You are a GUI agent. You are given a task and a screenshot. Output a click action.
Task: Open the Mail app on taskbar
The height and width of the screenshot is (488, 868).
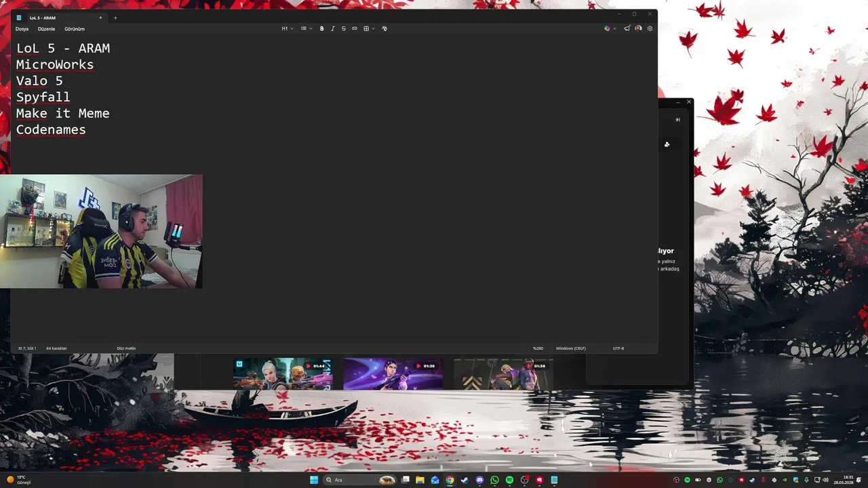click(435, 480)
